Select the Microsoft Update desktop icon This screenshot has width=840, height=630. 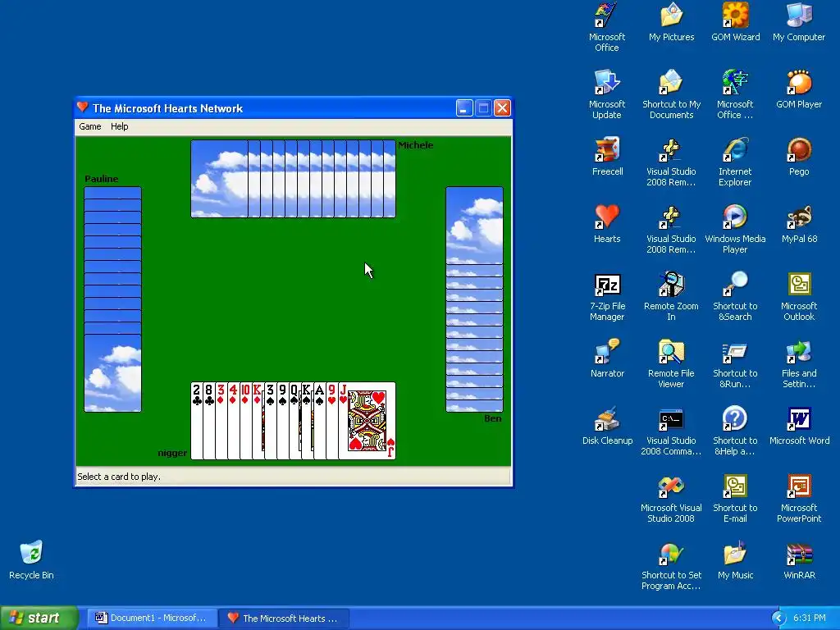(607, 95)
